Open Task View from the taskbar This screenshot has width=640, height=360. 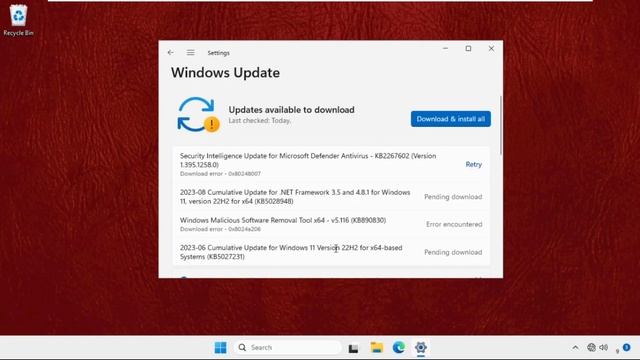coord(353,348)
